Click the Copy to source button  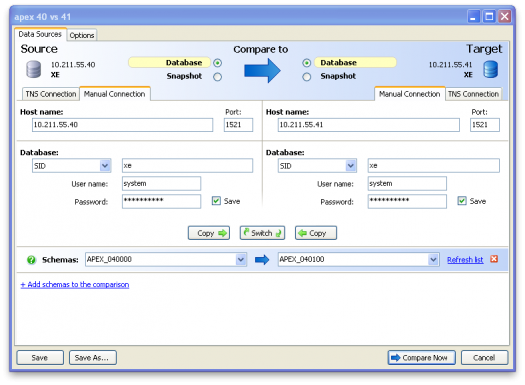tap(316, 233)
